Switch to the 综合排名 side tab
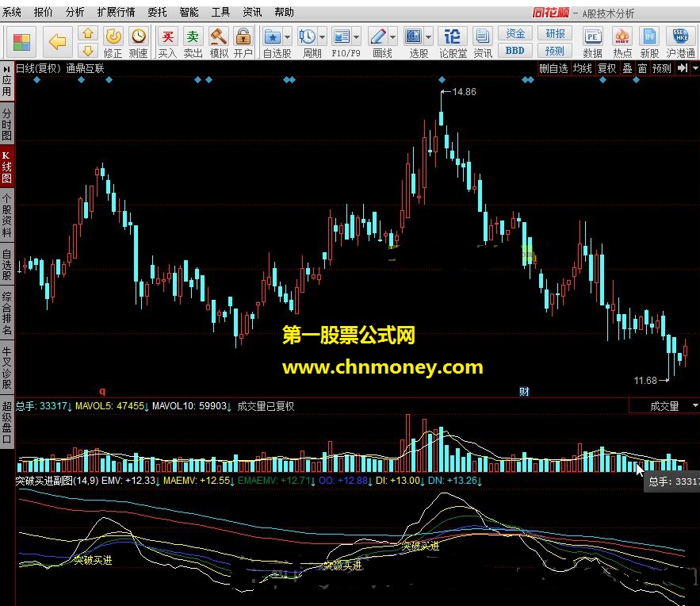Image resolution: width=700 pixels, height=606 pixels. pos(6,313)
